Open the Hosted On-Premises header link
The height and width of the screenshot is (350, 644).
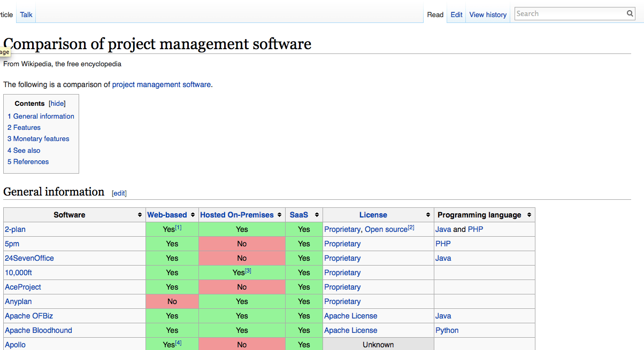237,215
